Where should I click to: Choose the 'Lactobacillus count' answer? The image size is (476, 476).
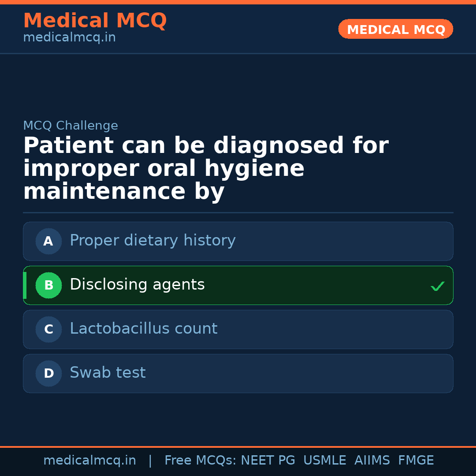point(143,329)
